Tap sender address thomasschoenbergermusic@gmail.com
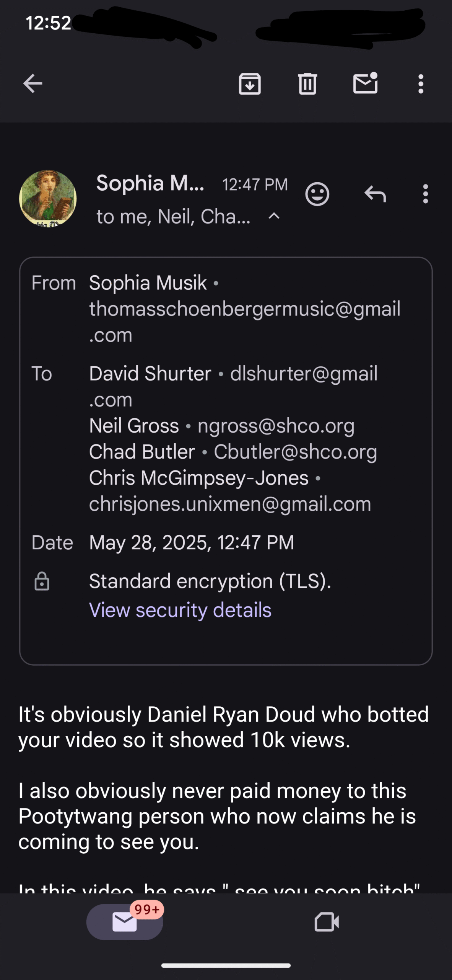Image resolution: width=452 pixels, height=980 pixels. point(245,322)
